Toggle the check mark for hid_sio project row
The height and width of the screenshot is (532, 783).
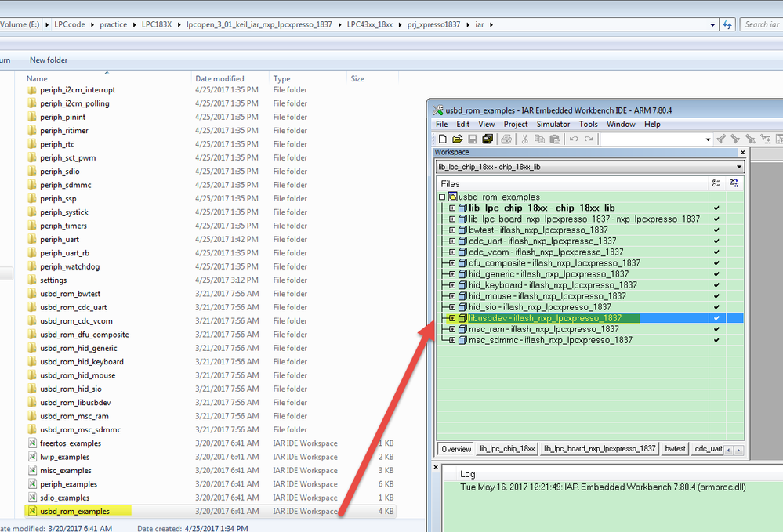[716, 307]
